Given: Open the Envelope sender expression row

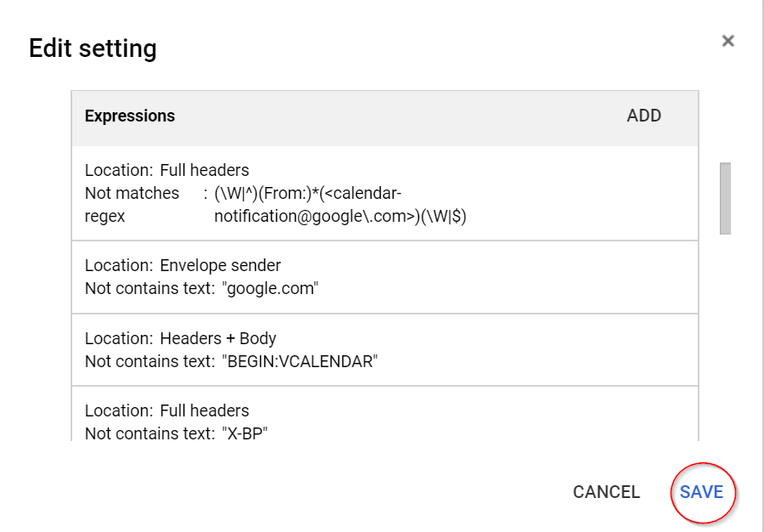Looking at the screenshot, I should point(384,277).
